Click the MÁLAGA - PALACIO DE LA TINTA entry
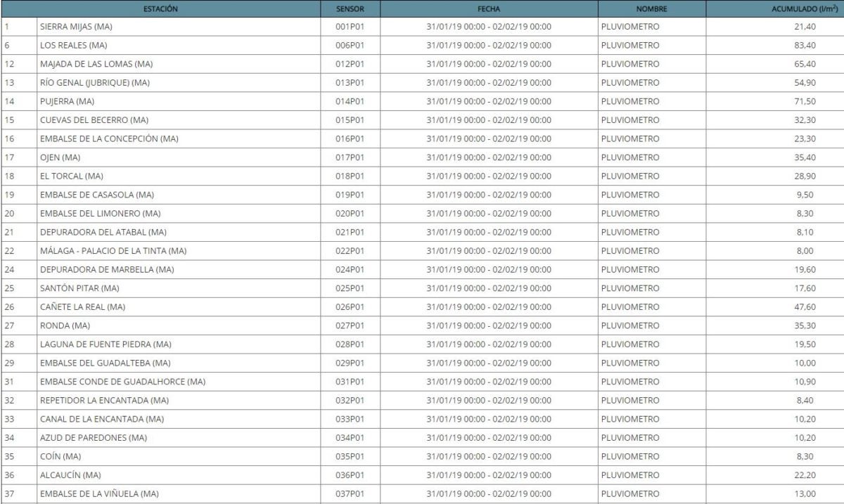Image resolution: width=844 pixels, height=504 pixels. pyautogui.click(x=113, y=251)
